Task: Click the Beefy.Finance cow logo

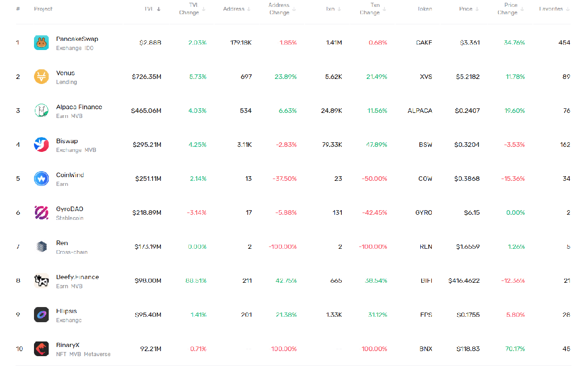Action: (x=41, y=280)
